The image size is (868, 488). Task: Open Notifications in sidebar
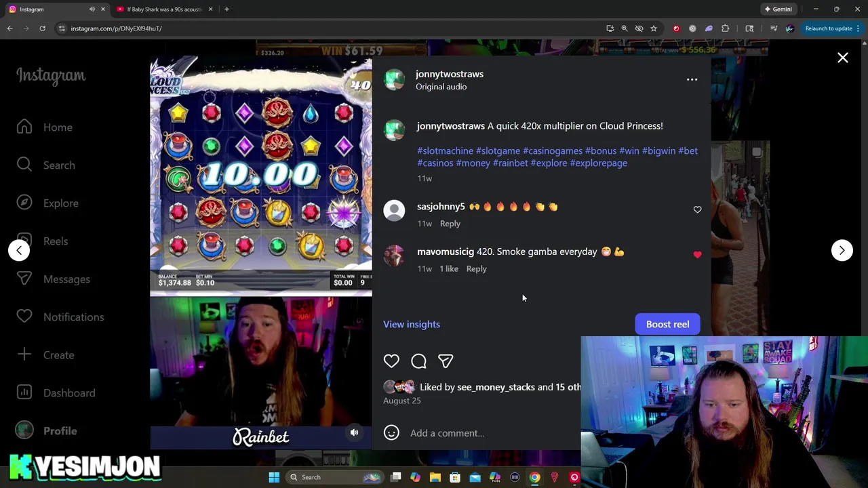[60, 317]
